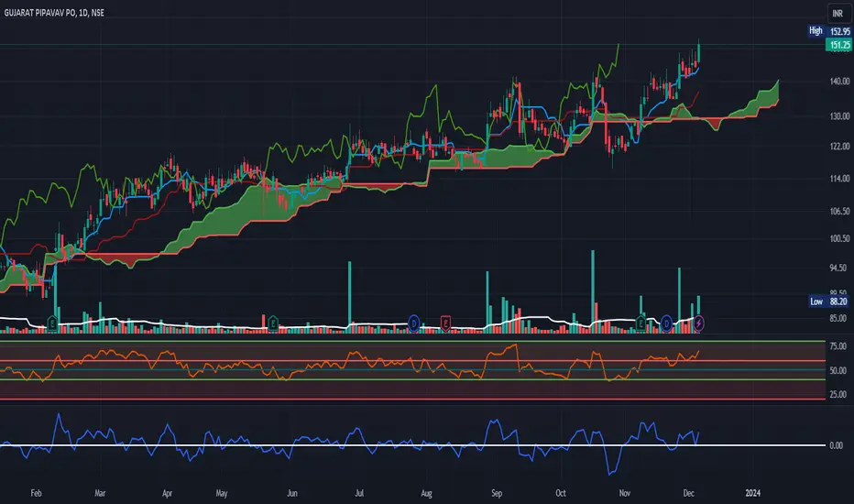Click the May label on time axis
The image size is (854, 504).
point(222,493)
